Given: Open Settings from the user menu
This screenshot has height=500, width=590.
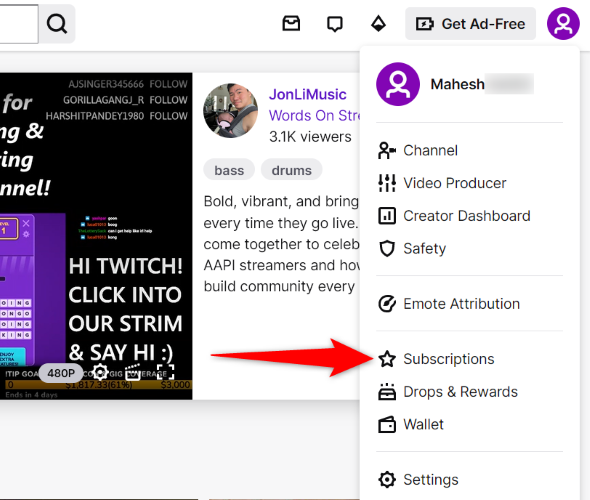Looking at the screenshot, I should click(469, 480).
